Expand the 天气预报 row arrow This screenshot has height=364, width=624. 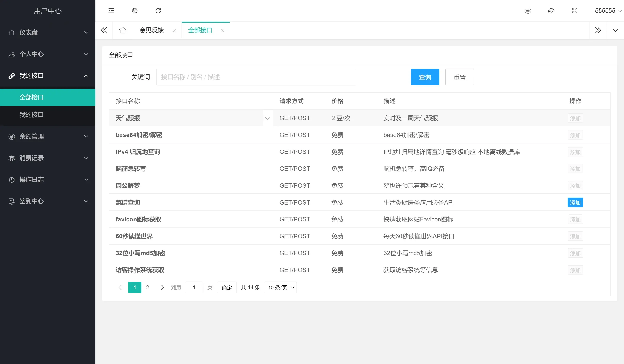pos(267,118)
